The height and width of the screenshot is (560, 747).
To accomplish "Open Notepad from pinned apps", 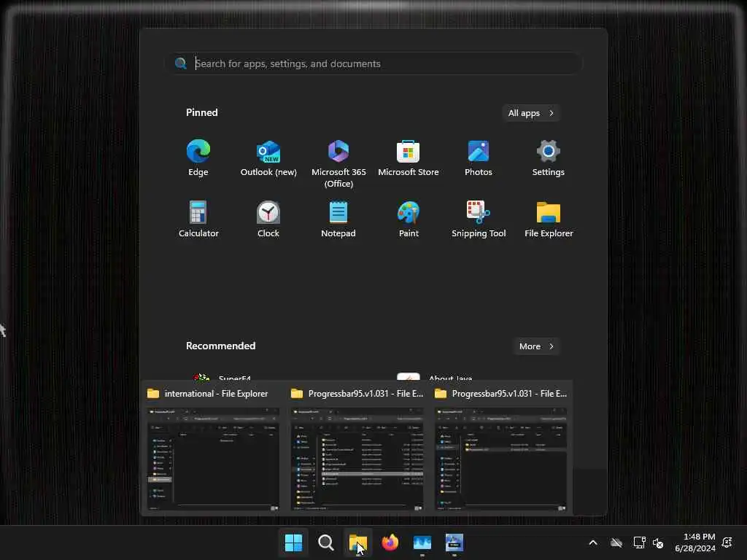I will coord(338,219).
